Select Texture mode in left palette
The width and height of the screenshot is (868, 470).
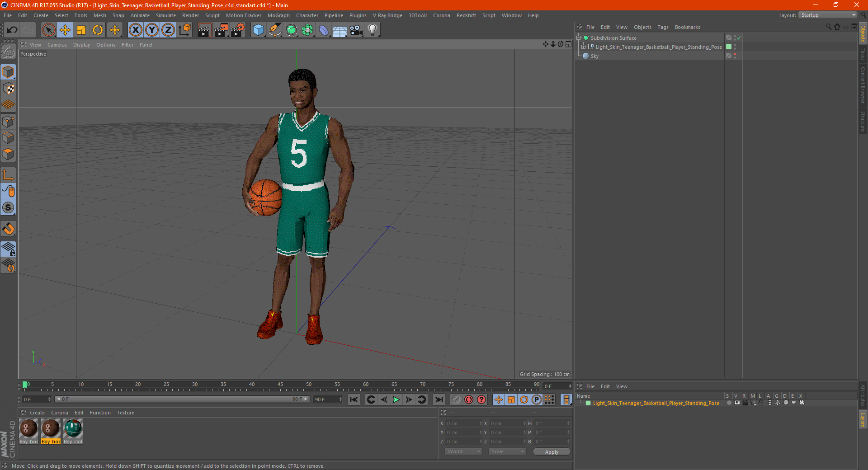pyautogui.click(x=8, y=89)
